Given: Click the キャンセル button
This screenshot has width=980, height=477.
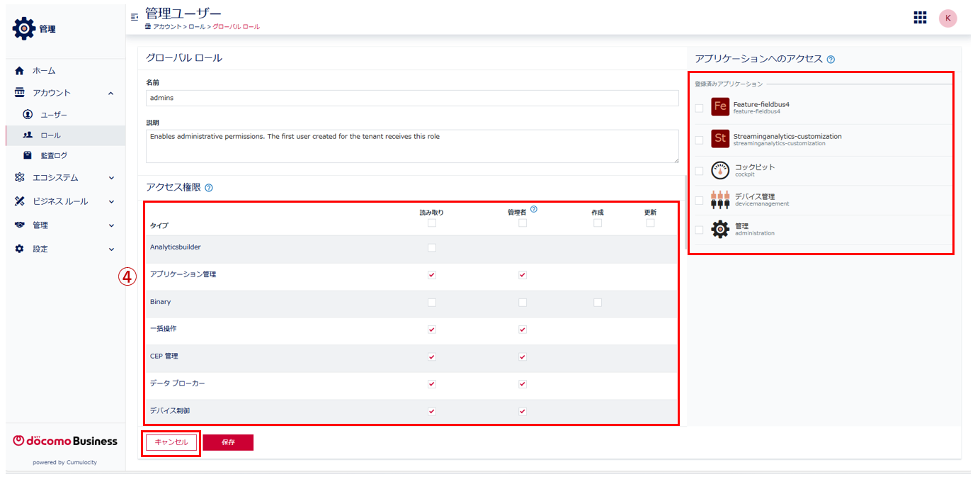Looking at the screenshot, I should pos(171,442).
